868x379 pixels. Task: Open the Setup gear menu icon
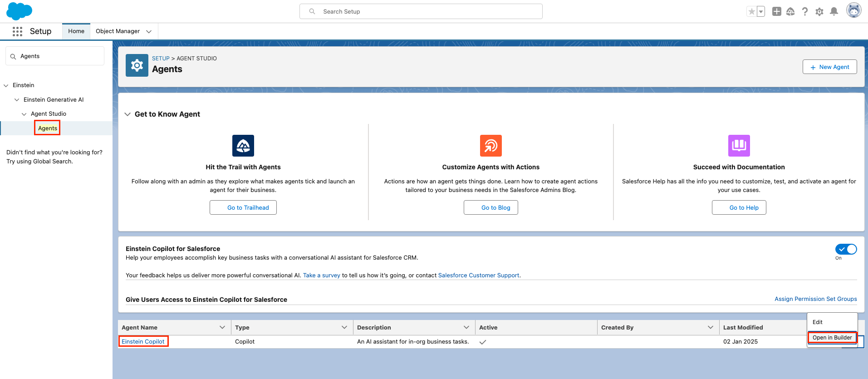[819, 11]
